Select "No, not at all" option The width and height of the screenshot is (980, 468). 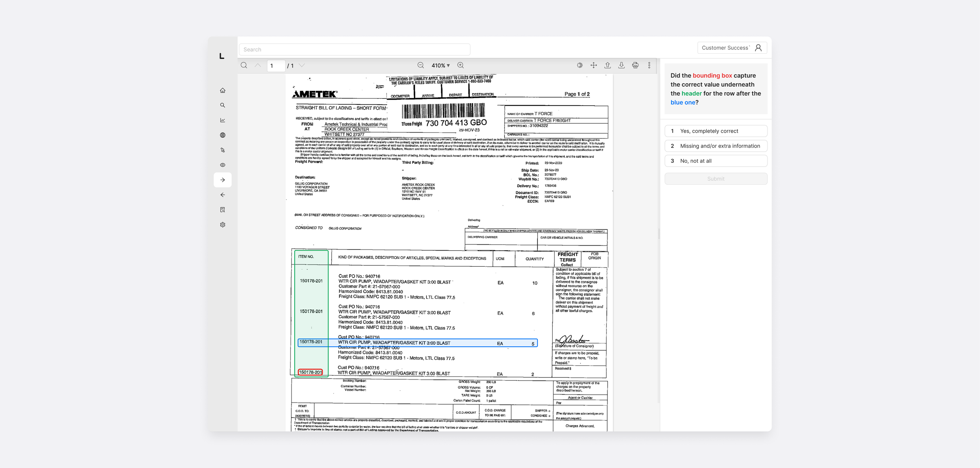(716, 161)
